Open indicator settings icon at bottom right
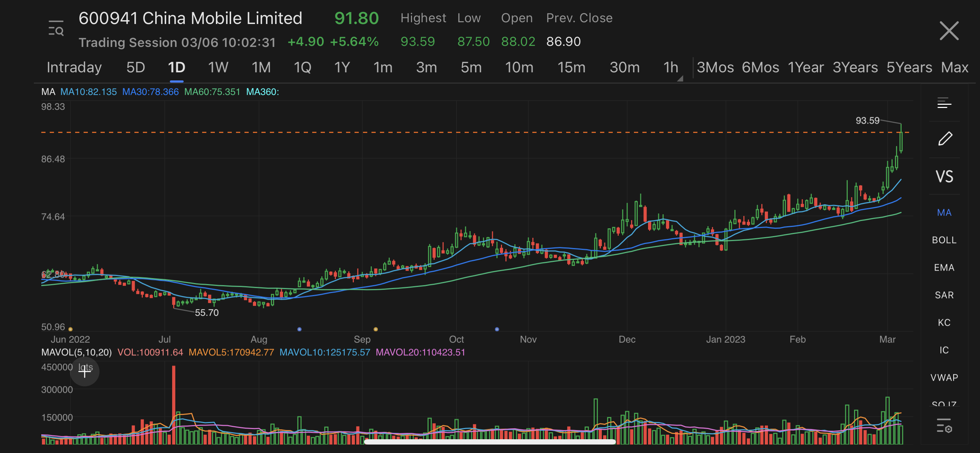 coord(944,426)
